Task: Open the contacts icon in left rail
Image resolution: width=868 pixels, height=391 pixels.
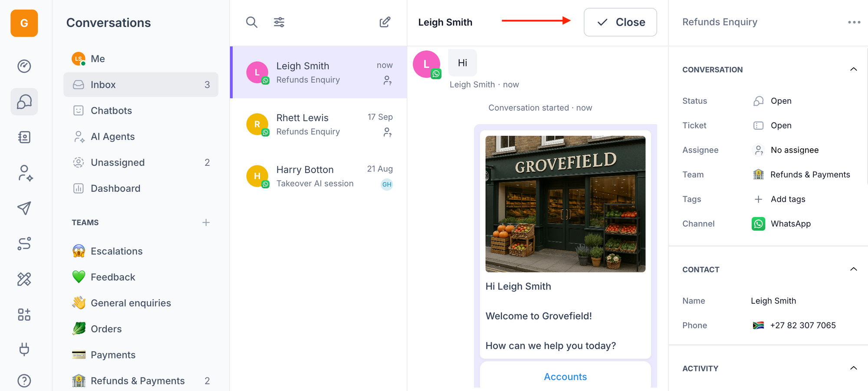Action: 24,138
